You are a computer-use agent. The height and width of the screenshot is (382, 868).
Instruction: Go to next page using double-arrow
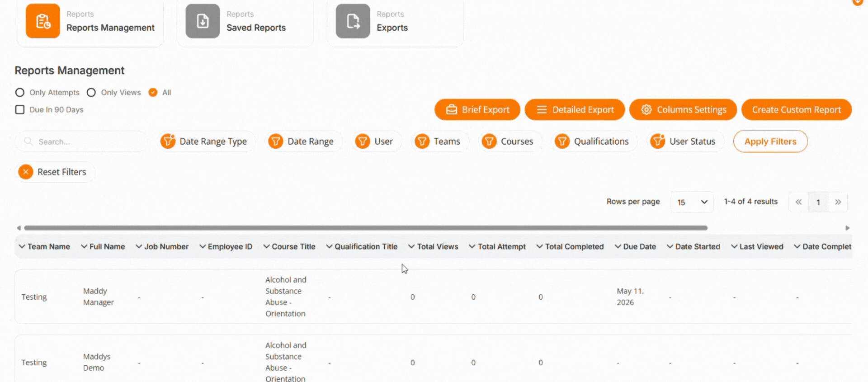838,202
